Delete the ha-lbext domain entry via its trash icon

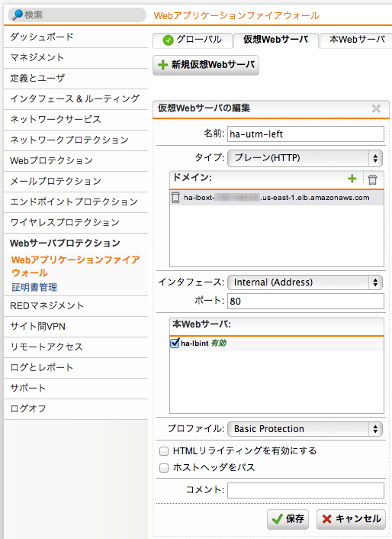(x=175, y=198)
